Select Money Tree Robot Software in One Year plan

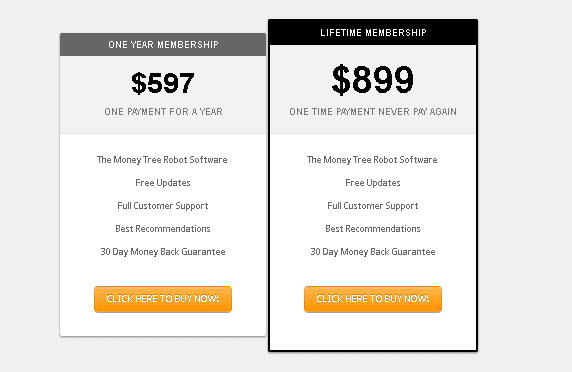pyautogui.click(x=162, y=160)
